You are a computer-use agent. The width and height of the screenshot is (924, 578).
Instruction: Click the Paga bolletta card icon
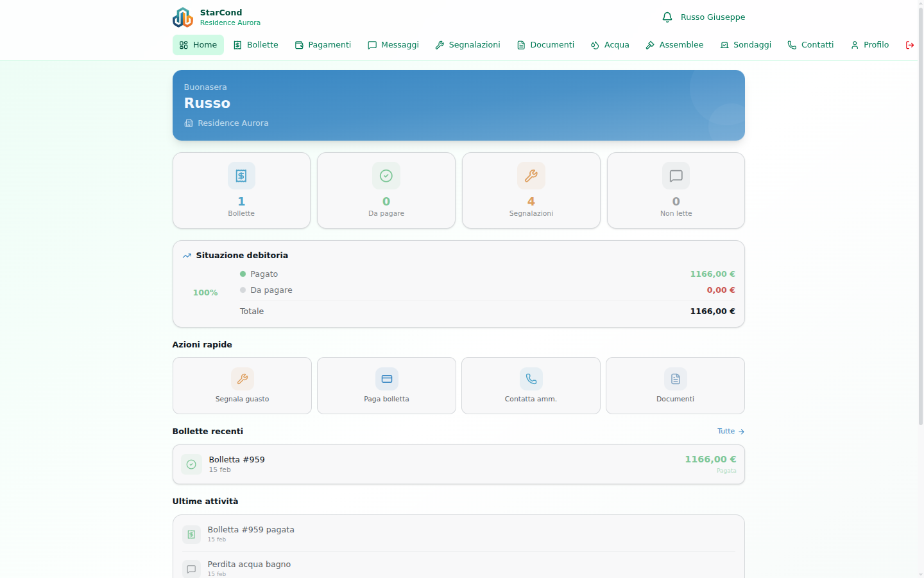click(x=387, y=379)
